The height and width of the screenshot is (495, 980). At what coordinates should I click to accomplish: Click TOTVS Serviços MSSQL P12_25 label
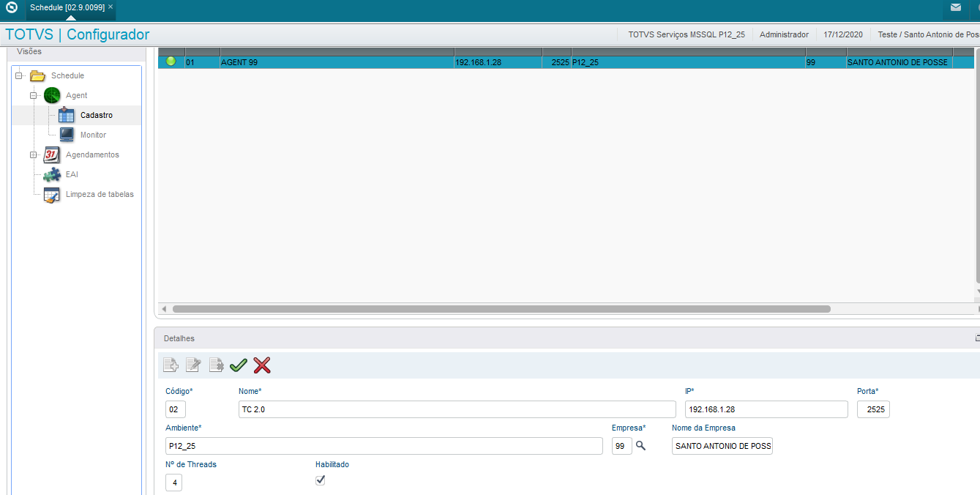coord(687,34)
